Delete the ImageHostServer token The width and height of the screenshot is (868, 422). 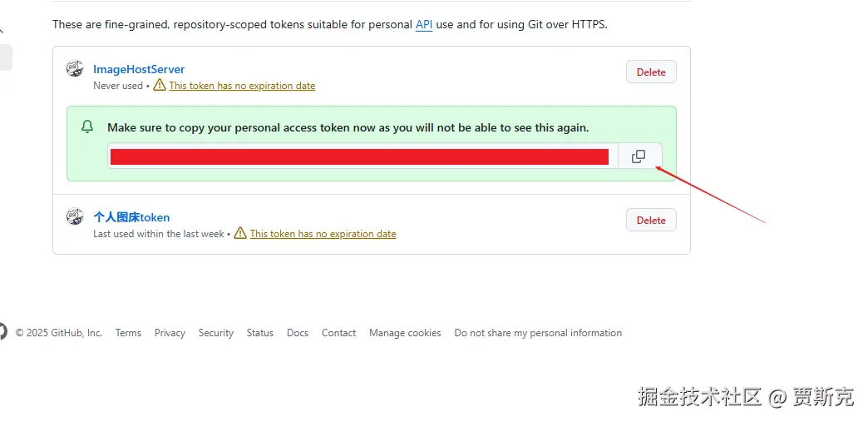(x=651, y=72)
